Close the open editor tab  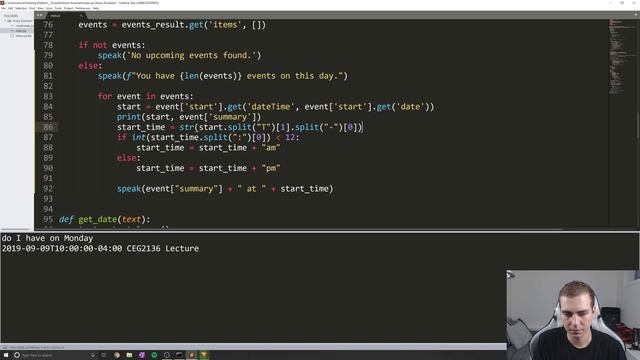(81, 16)
